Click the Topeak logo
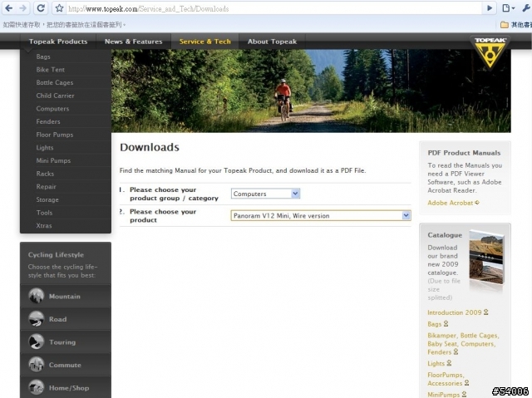Screen dimensions: 532x398 (490, 52)
